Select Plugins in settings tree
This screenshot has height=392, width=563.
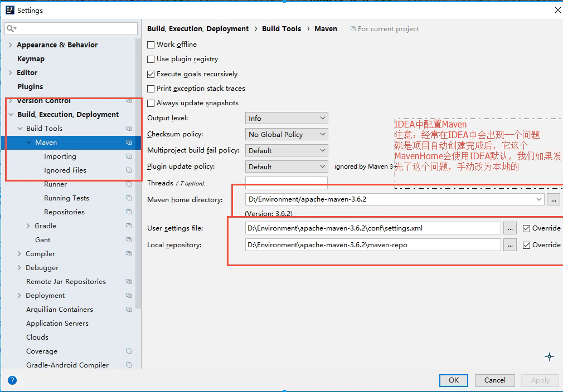(x=30, y=86)
